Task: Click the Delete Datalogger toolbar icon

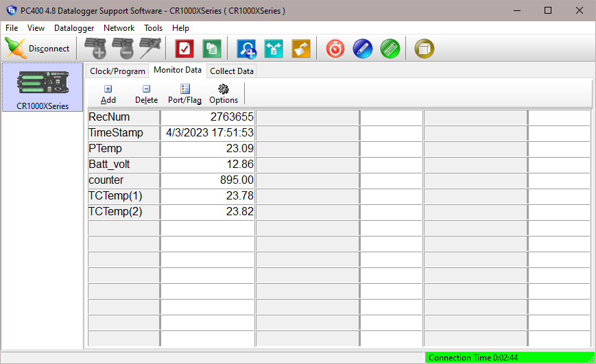Action: coord(123,49)
